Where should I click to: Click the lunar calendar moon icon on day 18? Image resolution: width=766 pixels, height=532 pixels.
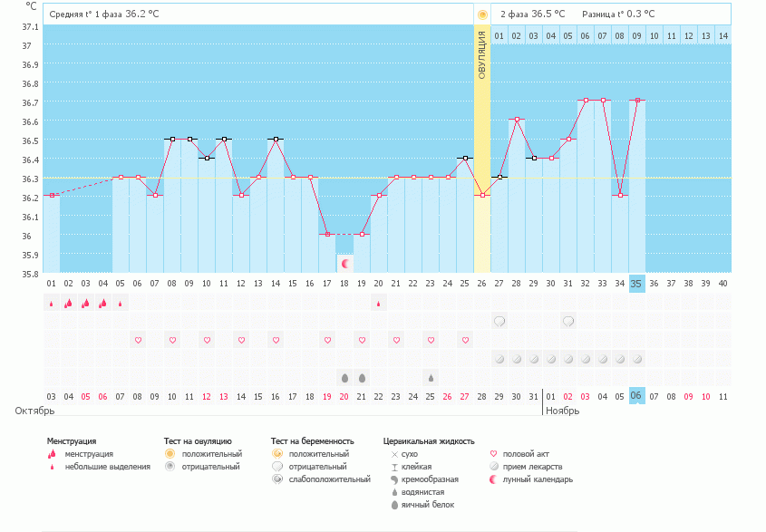click(344, 263)
